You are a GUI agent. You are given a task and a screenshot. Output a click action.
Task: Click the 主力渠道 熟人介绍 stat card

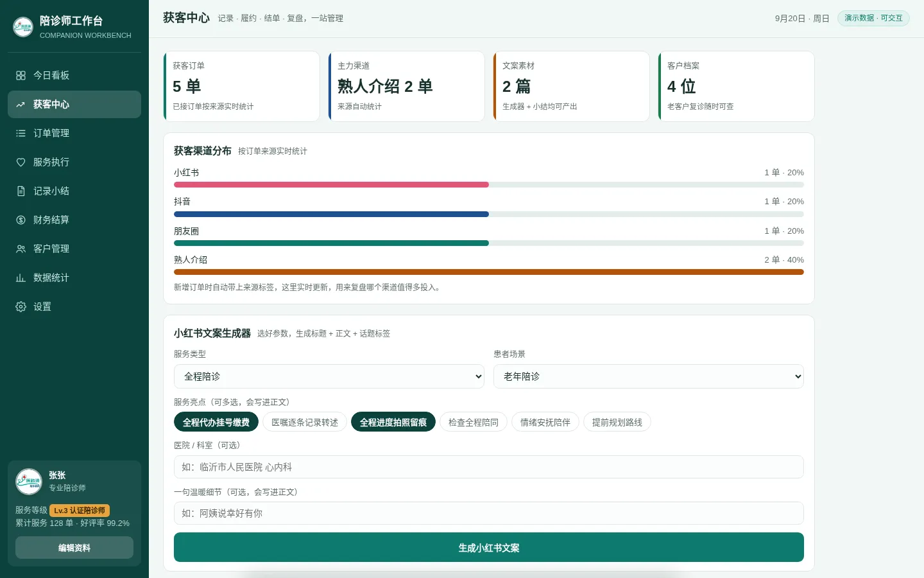407,86
